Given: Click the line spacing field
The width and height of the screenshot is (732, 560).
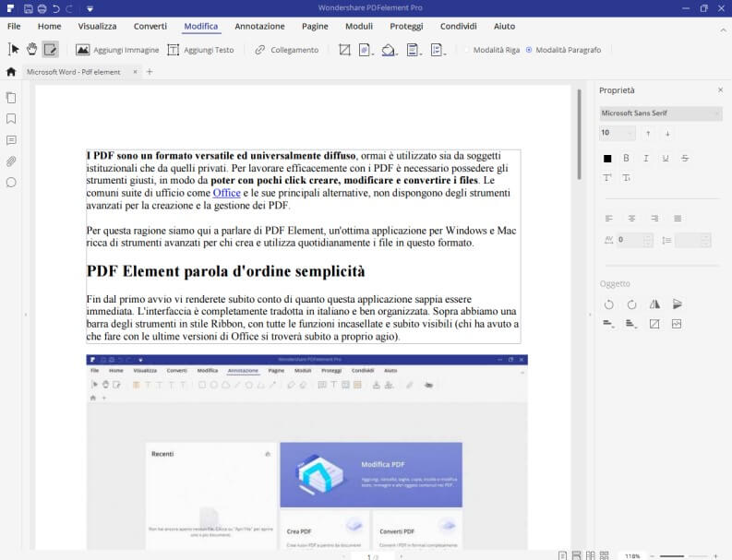Looking at the screenshot, I should coord(693,241).
